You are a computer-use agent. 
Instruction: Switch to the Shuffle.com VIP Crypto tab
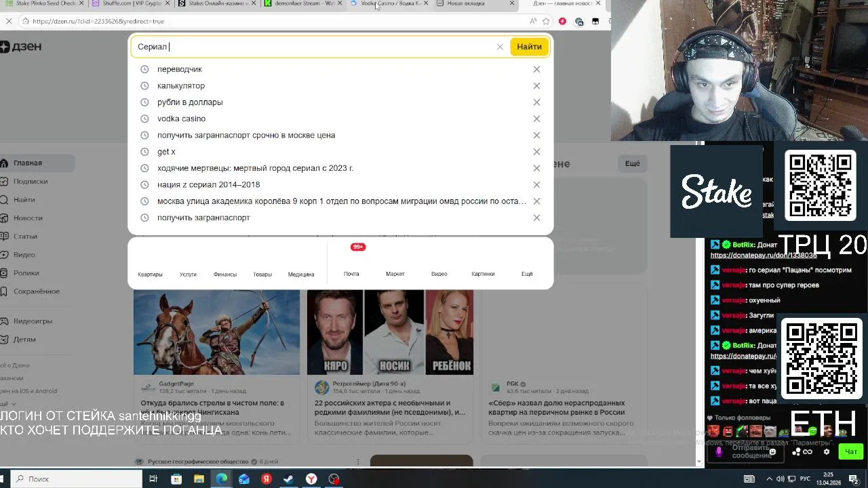coord(131,3)
